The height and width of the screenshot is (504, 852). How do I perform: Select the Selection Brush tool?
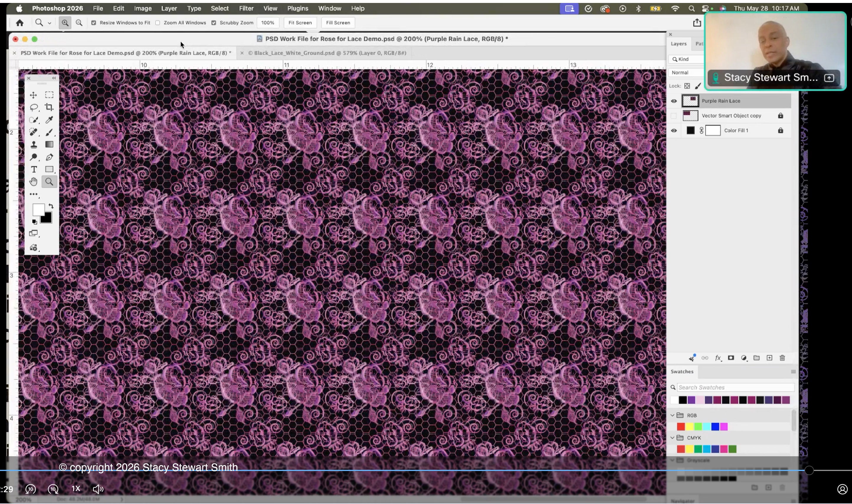tap(33, 120)
